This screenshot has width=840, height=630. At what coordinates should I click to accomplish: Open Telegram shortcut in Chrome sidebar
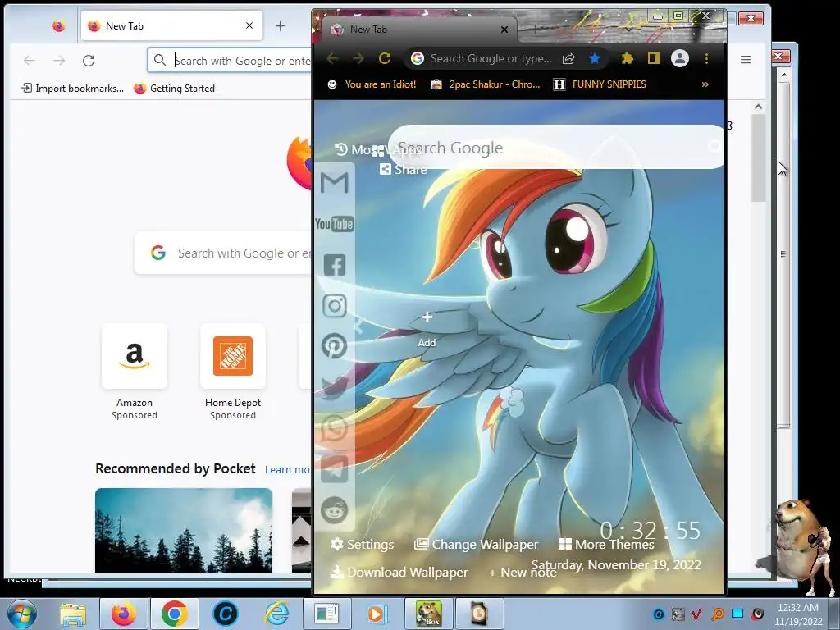point(335,469)
